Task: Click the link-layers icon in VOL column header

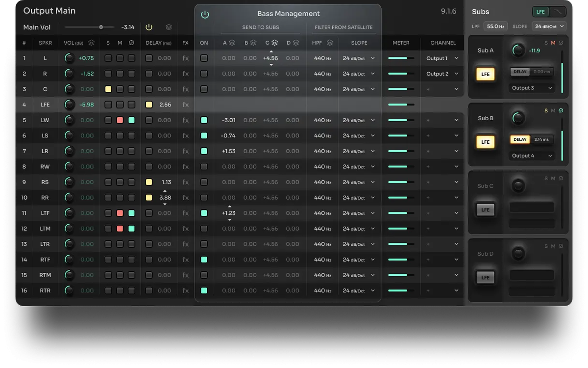Action: 91,43
